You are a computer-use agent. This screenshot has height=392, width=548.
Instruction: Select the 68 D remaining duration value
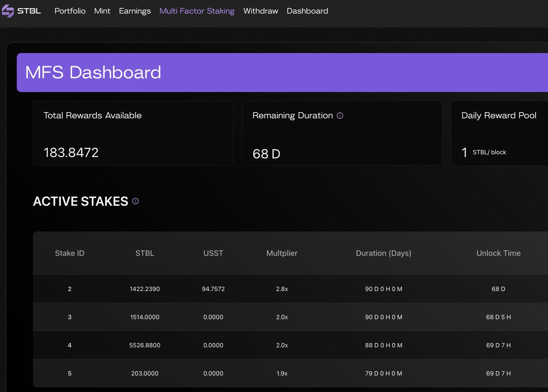click(x=266, y=154)
